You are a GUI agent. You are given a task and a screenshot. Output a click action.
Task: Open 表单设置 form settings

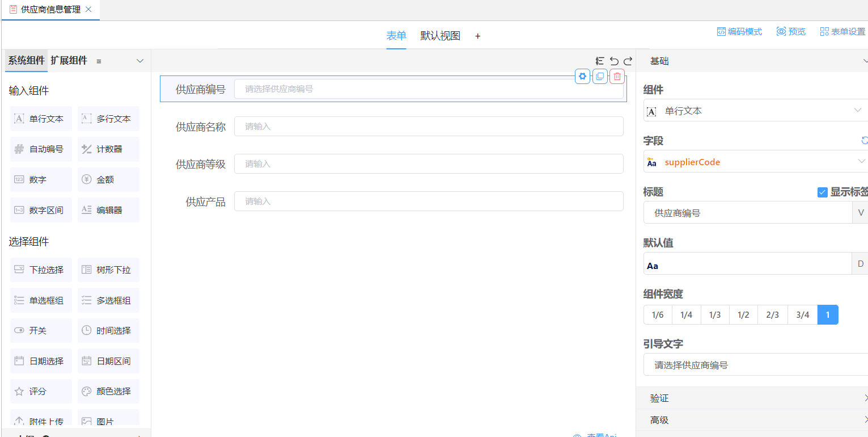click(842, 32)
